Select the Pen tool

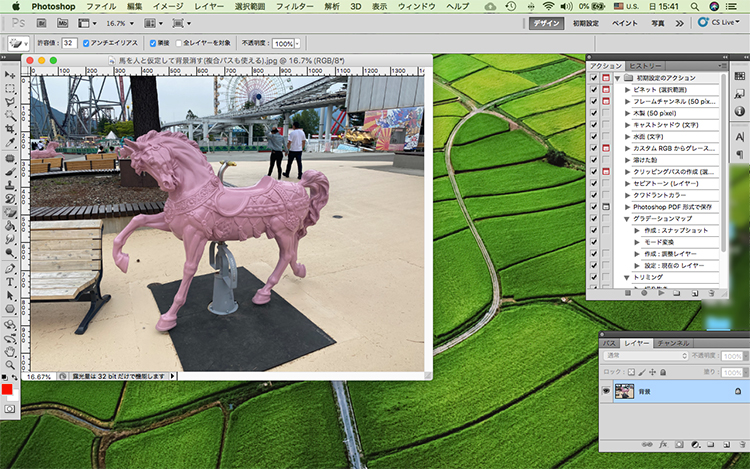(x=10, y=269)
